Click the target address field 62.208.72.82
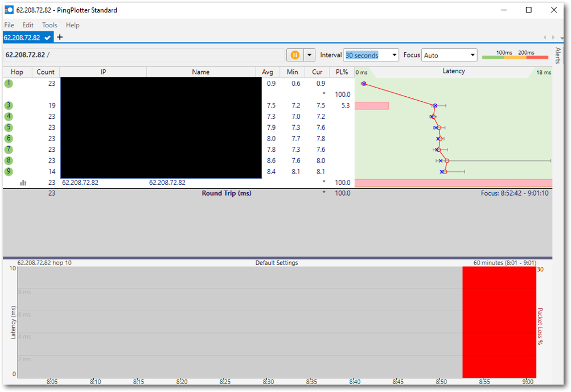 pos(145,55)
